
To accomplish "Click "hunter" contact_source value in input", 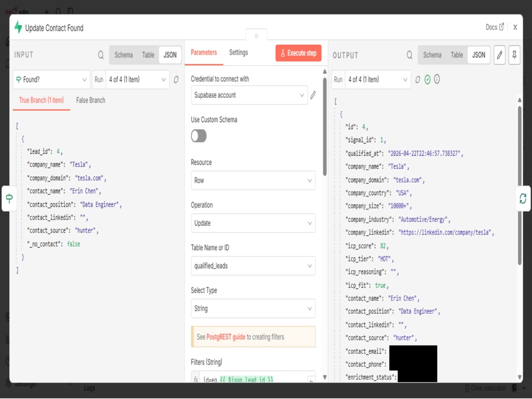I will pos(85,231).
